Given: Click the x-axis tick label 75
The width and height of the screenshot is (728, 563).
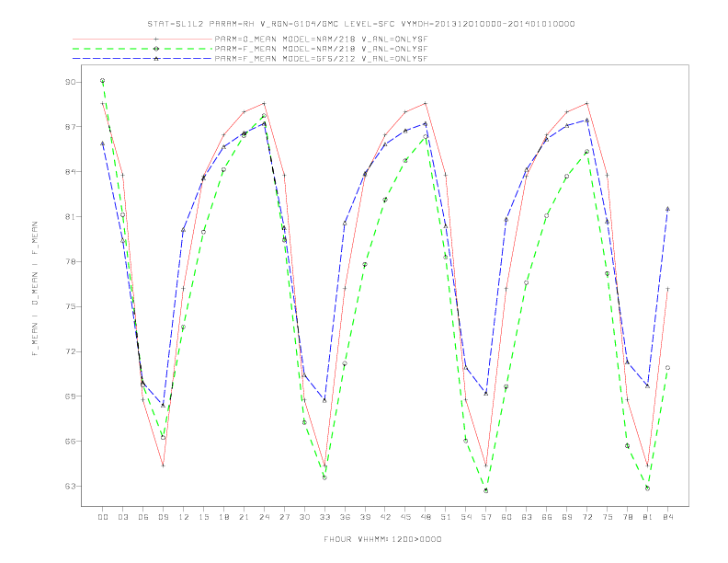Looking at the screenshot, I should [x=608, y=517].
